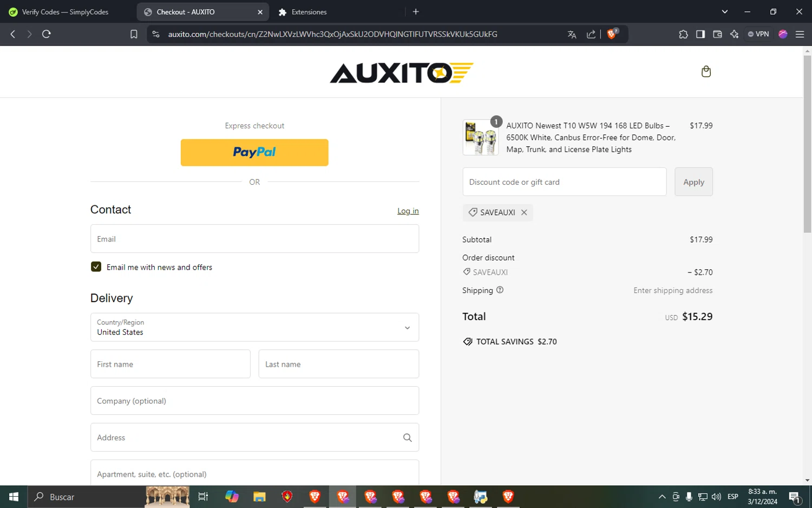The height and width of the screenshot is (508, 812).
Task: Click the address bar URL
Action: pyautogui.click(x=332, y=34)
